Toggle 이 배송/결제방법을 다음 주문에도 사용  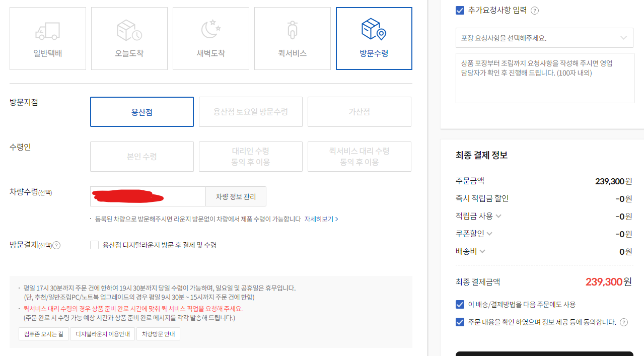click(x=460, y=305)
